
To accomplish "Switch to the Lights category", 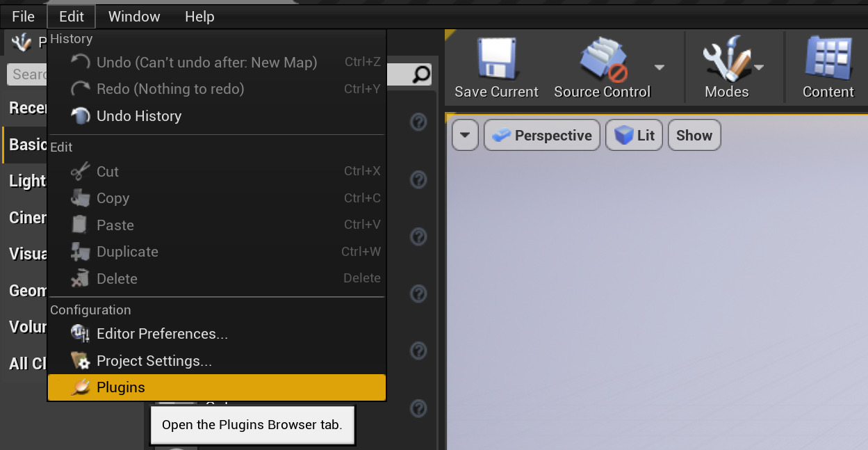I will (26, 181).
